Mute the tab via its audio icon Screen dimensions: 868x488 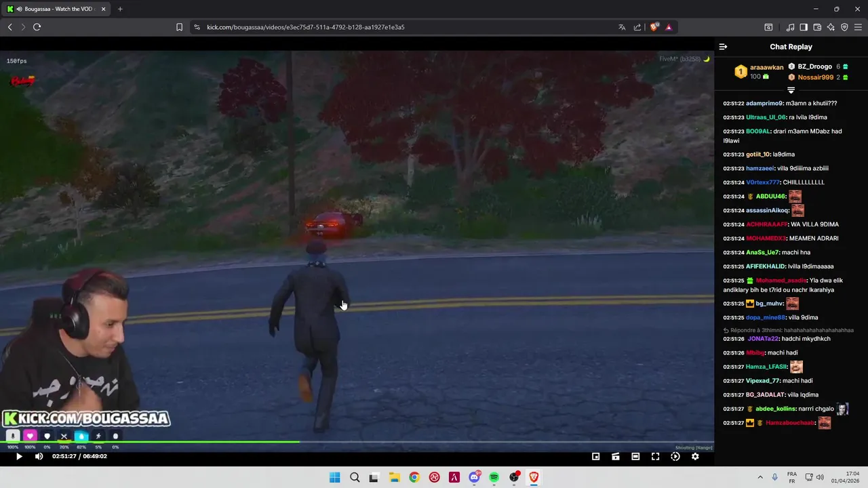pos(19,9)
